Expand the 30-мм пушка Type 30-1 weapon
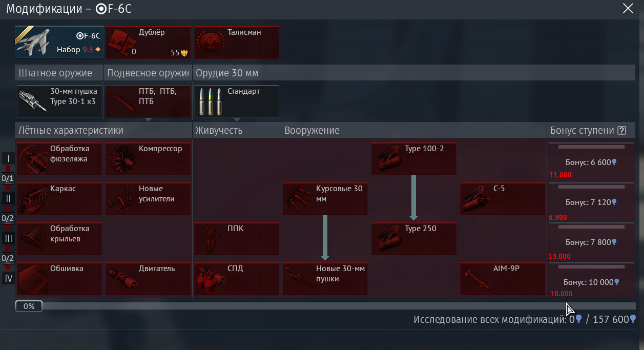 (x=59, y=101)
